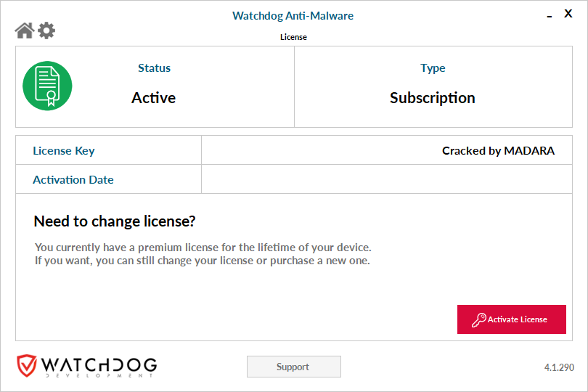Click the version number 4.1.290

559,367
